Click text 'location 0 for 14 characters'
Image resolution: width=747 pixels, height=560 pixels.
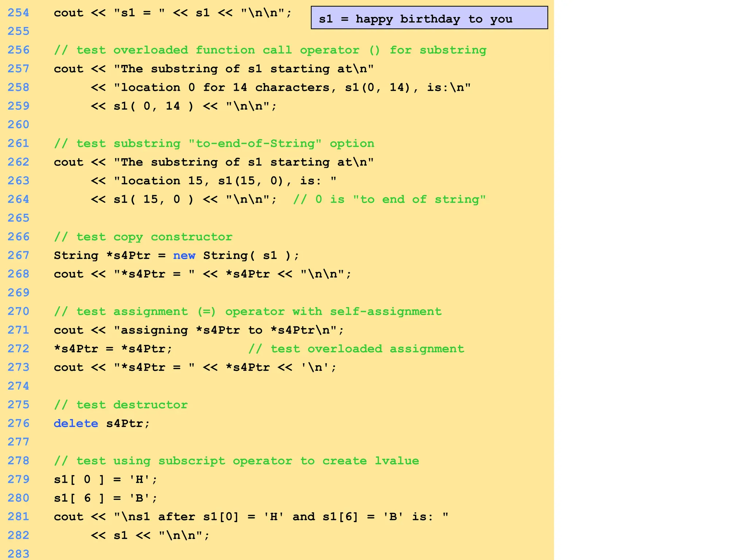(225, 87)
